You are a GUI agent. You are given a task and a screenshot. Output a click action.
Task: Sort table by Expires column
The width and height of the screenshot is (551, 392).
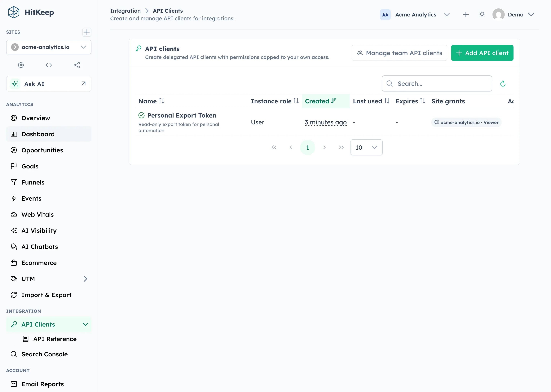point(410,101)
